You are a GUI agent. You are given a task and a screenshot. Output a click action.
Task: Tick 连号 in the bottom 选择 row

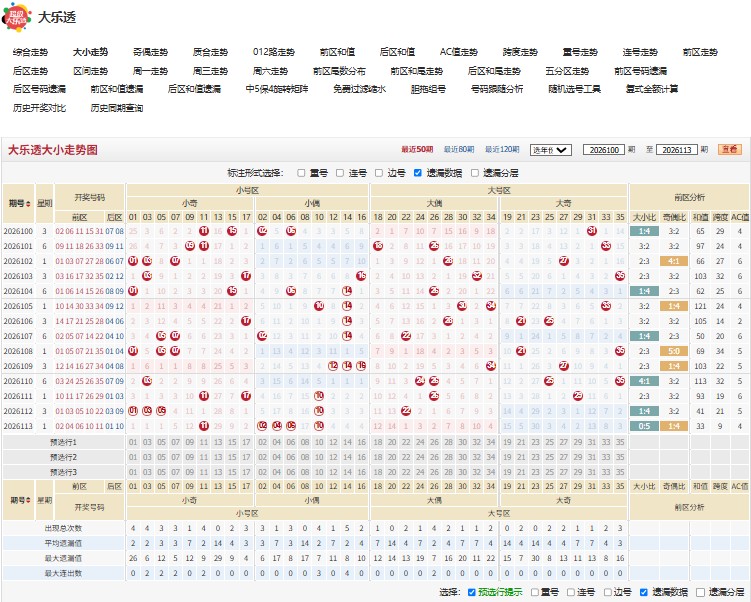[x=570, y=592]
